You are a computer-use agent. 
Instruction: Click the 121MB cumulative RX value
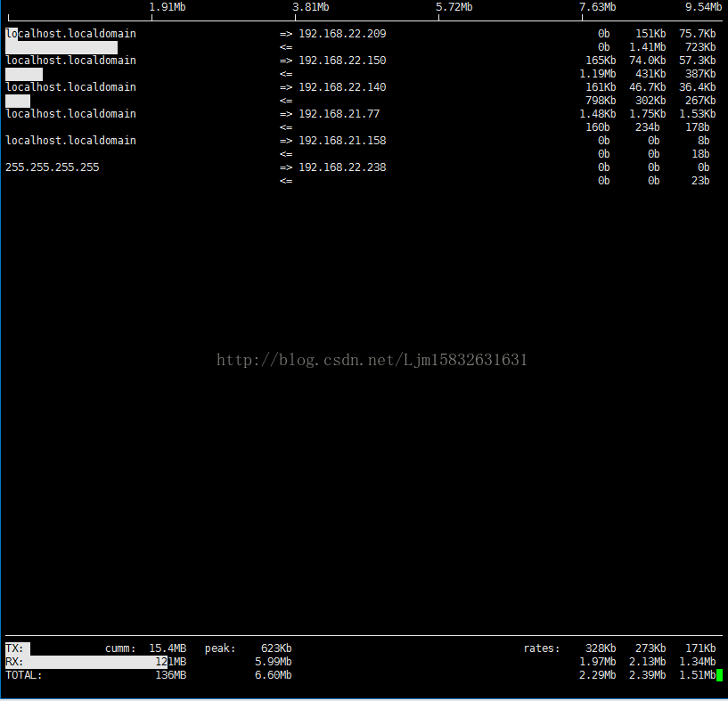[x=171, y=662]
